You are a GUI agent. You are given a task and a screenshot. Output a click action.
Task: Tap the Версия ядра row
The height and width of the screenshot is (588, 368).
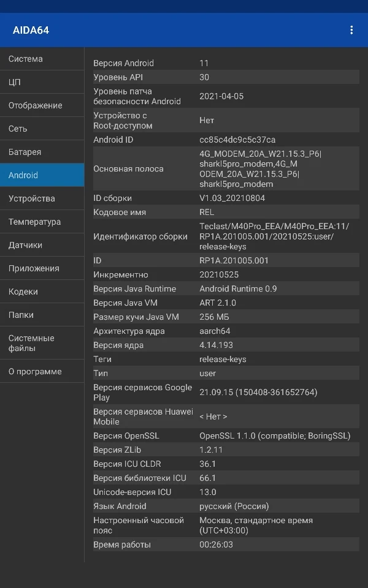pos(226,345)
